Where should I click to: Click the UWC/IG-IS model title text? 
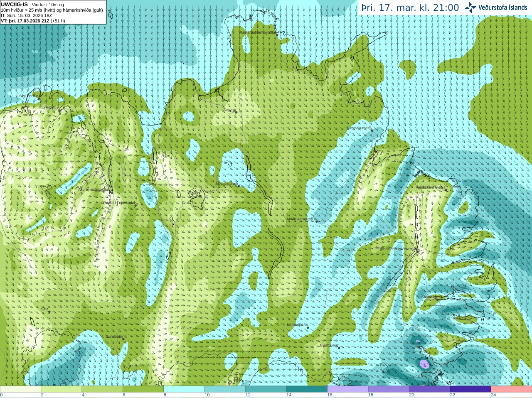click(14, 4)
